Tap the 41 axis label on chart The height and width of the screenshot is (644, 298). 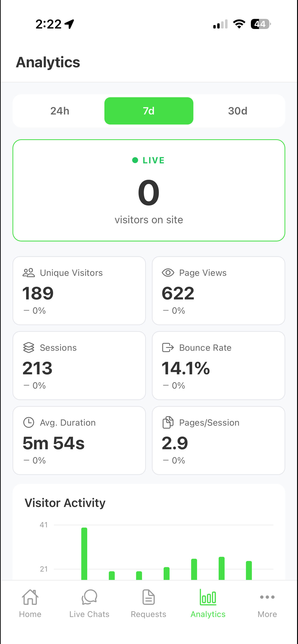pos(44,525)
